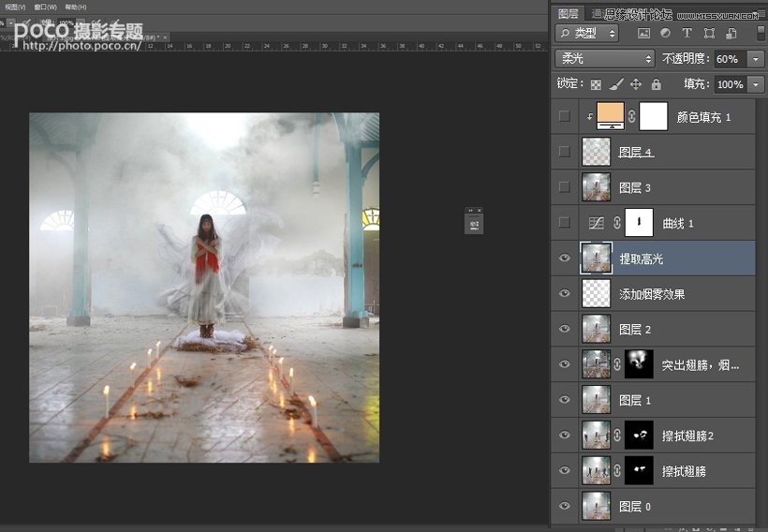Show the 图层 4 layer

click(x=564, y=152)
